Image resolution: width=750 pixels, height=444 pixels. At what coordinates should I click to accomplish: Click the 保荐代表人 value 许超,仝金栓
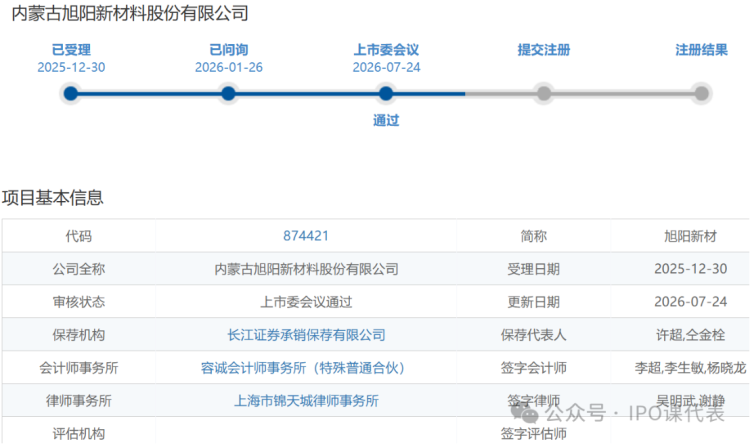[x=691, y=335]
